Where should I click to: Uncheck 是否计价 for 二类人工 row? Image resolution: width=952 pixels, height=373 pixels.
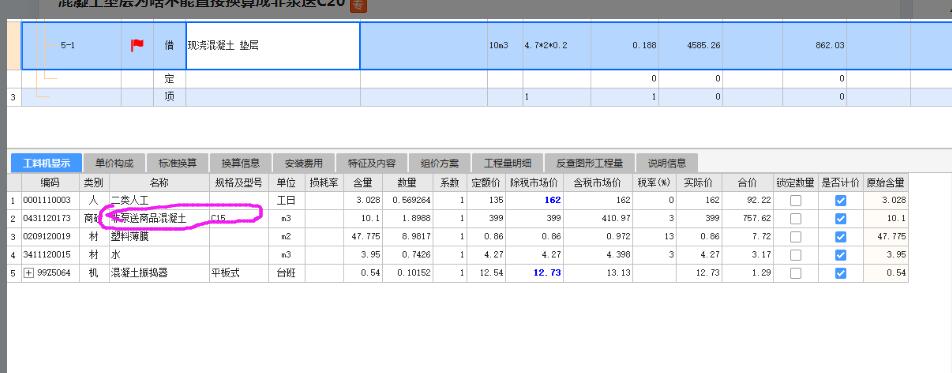tap(840, 200)
